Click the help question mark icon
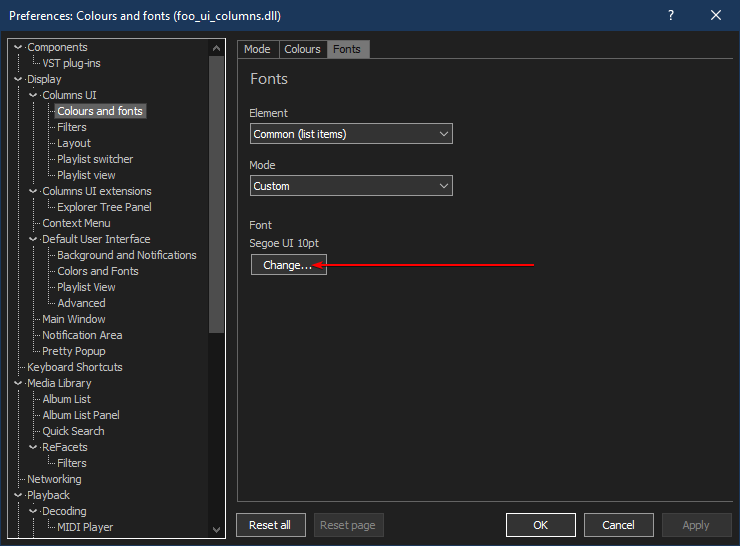 click(x=670, y=15)
